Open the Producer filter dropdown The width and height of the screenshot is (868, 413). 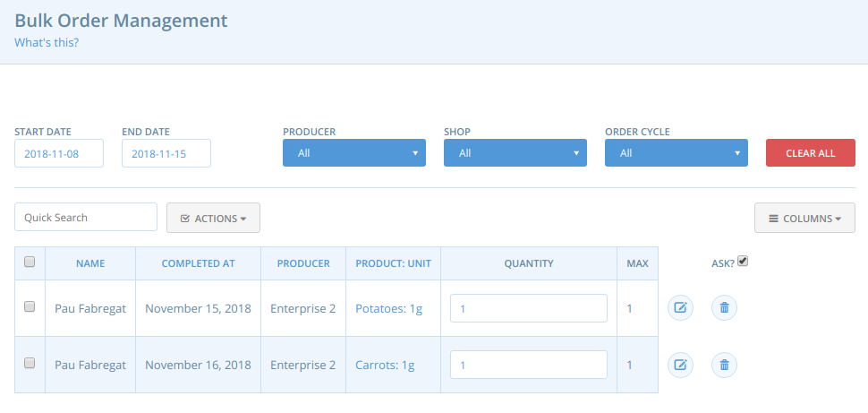[354, 153]
